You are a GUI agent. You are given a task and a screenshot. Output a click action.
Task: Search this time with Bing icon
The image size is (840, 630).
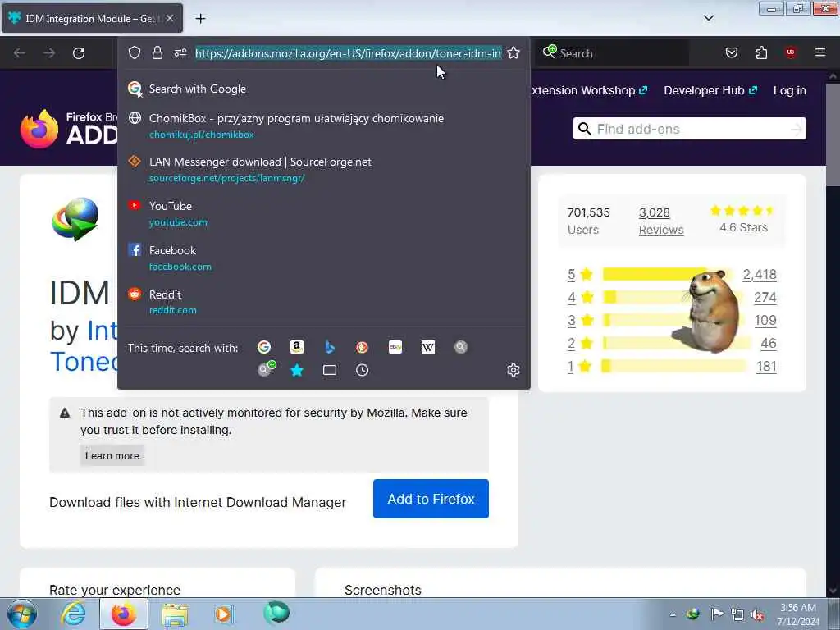(x=330, y=347)
